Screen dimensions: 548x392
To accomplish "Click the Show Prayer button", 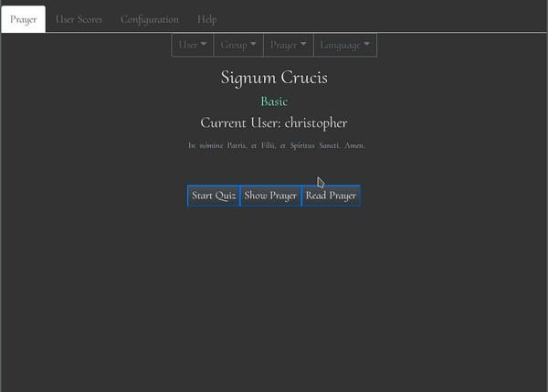I will (x=270, y=196).
